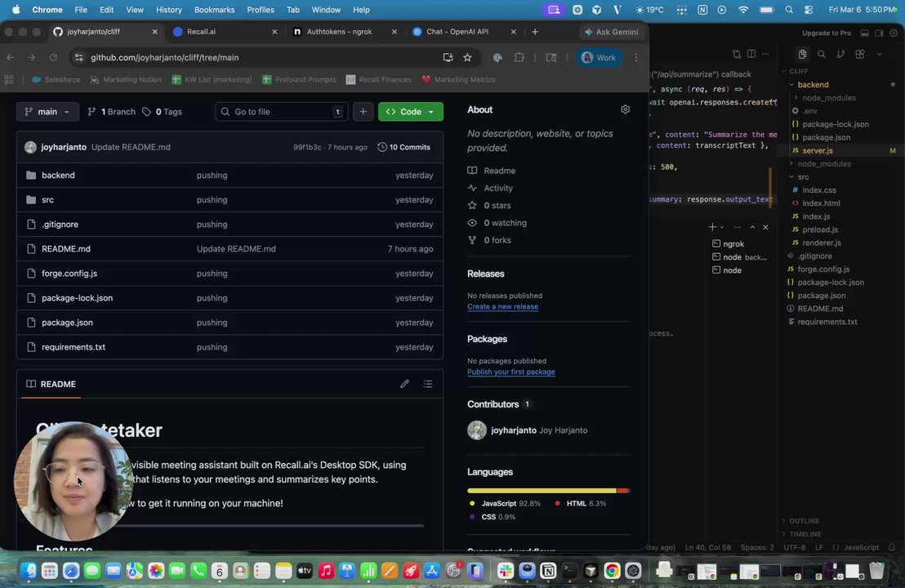Open Source Control icon in VS Code
Image resolution: width=905 pixels, height=588 pixels.
[841, 54]
